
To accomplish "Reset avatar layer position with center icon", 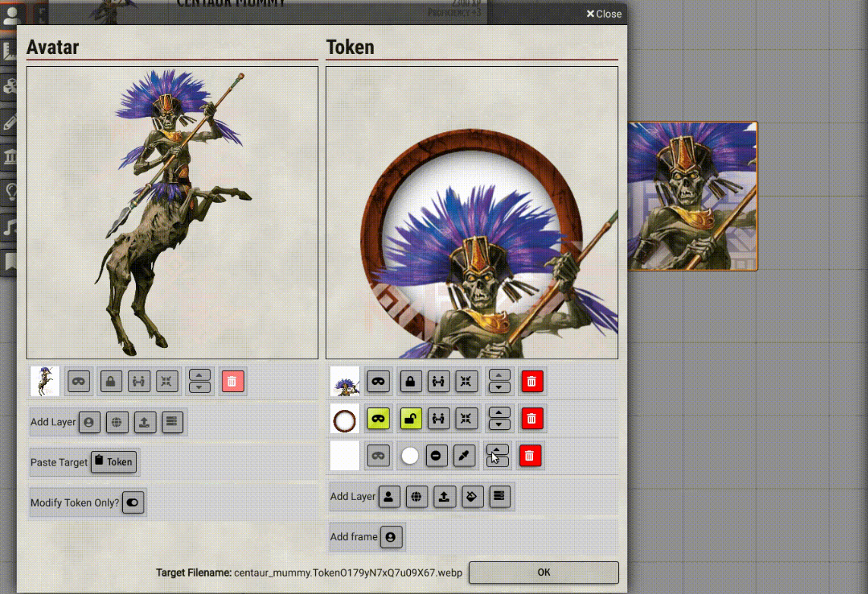I will [167, 381].
